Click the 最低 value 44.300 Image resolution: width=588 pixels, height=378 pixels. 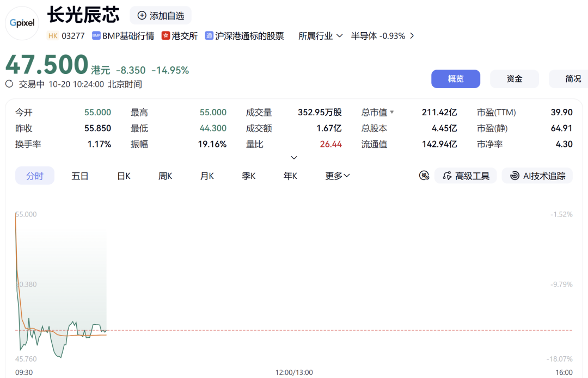coord(213,128)
